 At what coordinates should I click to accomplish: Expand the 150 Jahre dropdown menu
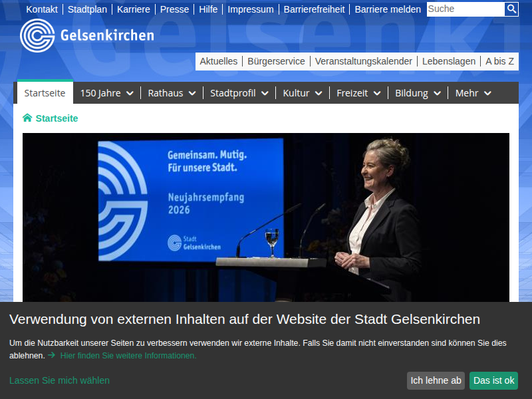click(130, 93)
